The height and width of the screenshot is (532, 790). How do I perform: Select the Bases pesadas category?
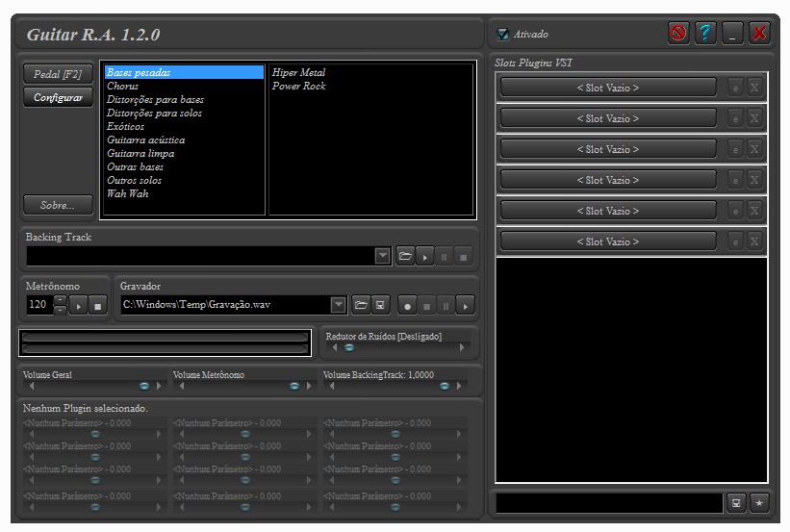[x=184, y=72]
